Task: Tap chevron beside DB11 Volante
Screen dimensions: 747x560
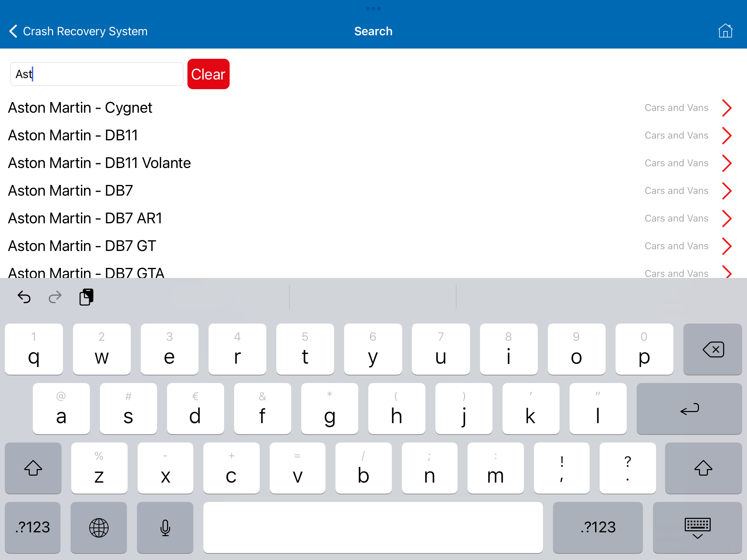Action: [727, 163]
